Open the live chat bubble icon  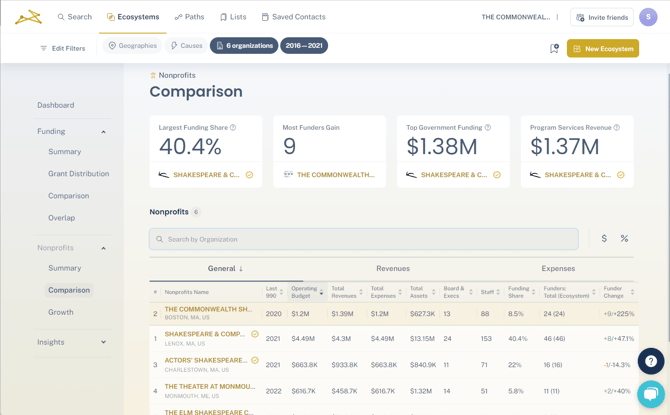click(650, 393)
